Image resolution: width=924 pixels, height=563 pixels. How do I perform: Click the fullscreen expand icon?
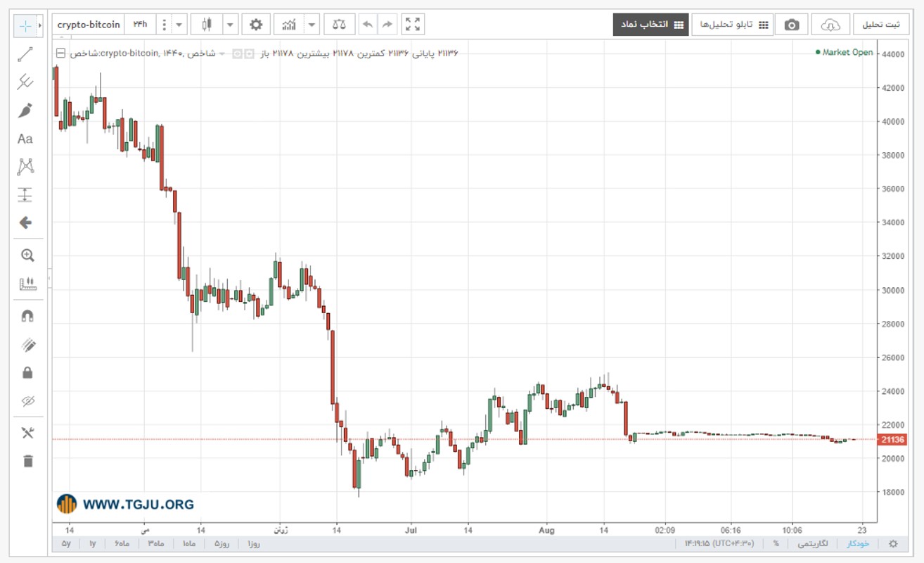tap(413, 25)
